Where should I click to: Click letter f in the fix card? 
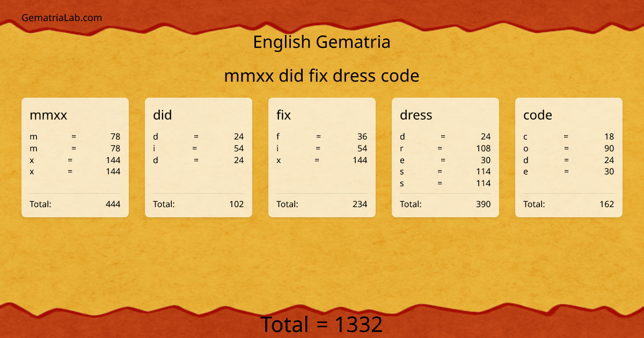[278, 136]
